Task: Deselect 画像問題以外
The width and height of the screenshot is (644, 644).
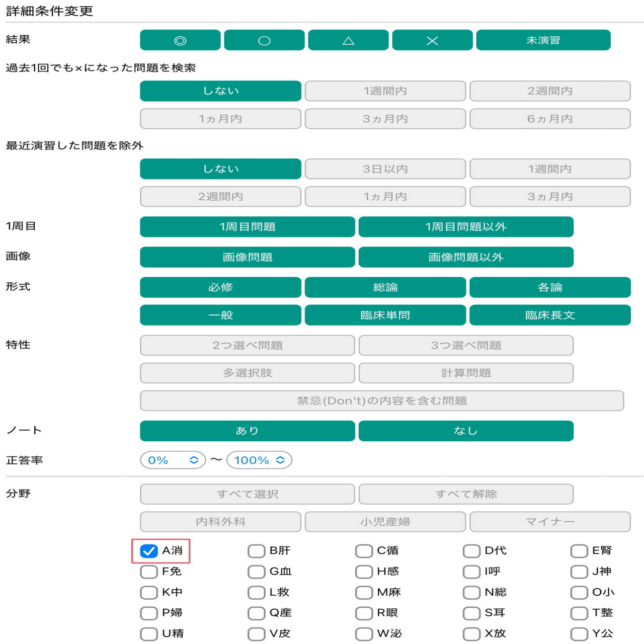Action: coord(466,257)
